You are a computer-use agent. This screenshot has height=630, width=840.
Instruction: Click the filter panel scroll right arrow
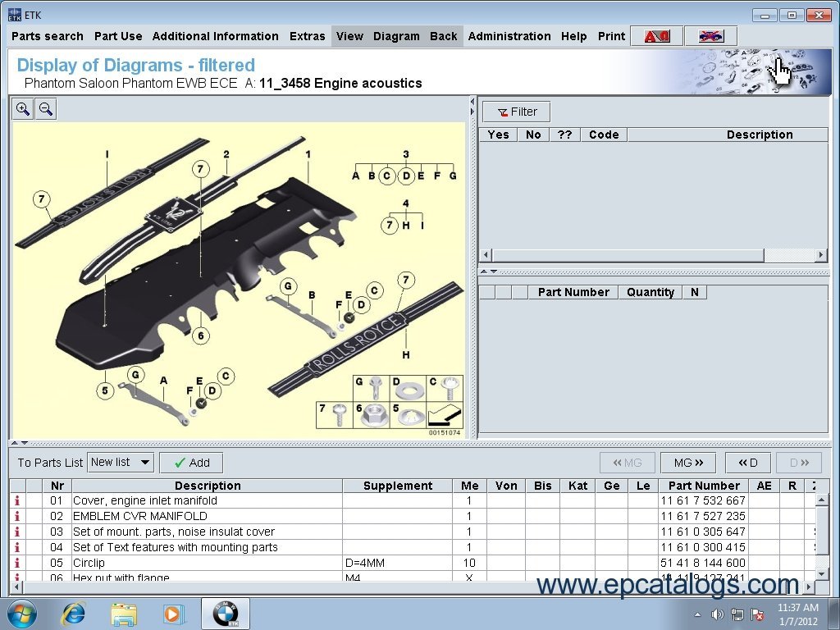[x=821, y=255]
